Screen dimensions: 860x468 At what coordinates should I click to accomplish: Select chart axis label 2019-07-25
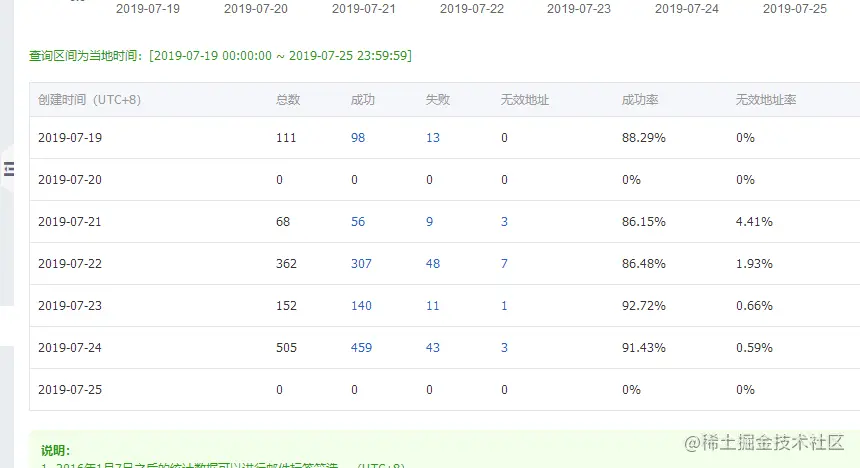[x=795, y=9]
